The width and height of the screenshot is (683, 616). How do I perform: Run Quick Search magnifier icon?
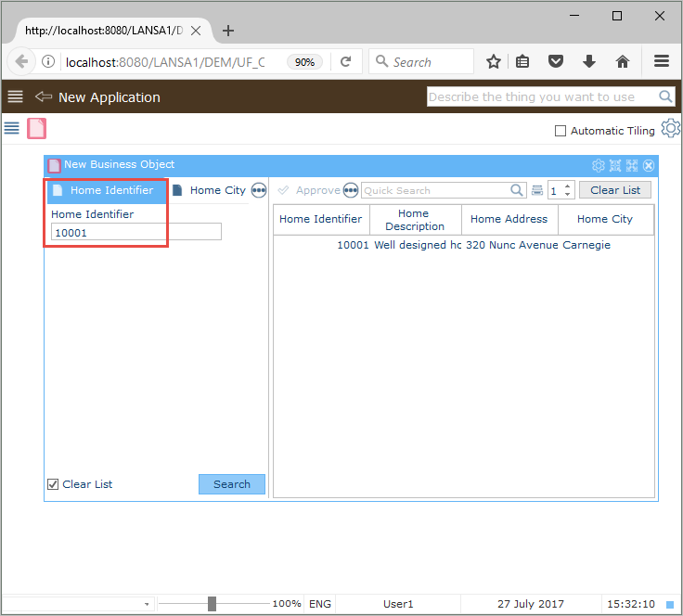(517, 190)
